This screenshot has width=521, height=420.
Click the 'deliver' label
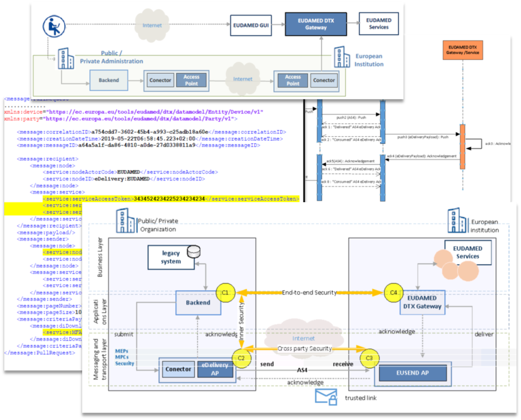pos(484,334)
